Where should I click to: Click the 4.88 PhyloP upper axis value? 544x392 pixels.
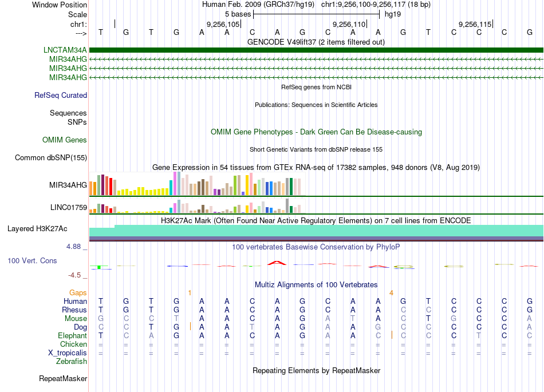pos(73,247)
